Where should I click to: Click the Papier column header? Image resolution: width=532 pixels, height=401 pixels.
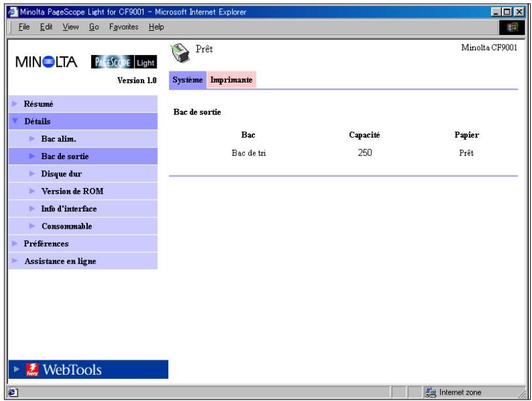coord(466,135)
